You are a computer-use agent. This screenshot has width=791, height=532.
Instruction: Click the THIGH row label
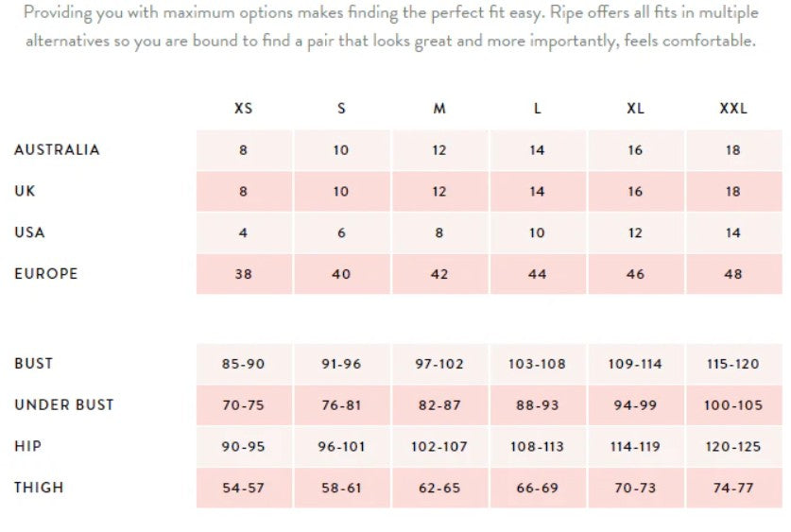point(39,488)
